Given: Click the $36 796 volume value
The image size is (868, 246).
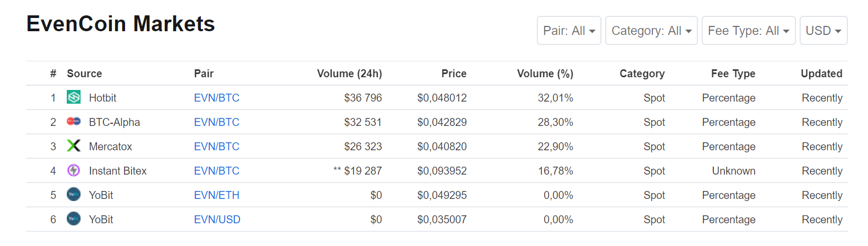Looking at the screenshot, I should click(363, 98).
